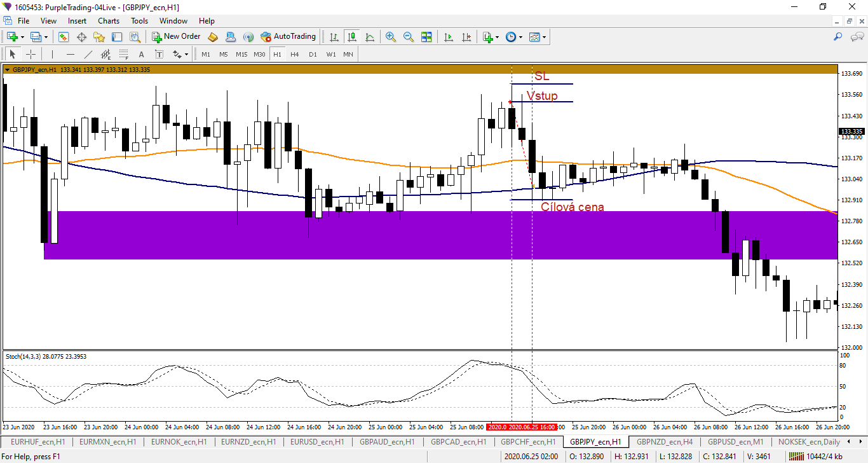This screenshot has height=463, width=868.
Task: Switch to Line Chart view
Action: coord(370,37)
